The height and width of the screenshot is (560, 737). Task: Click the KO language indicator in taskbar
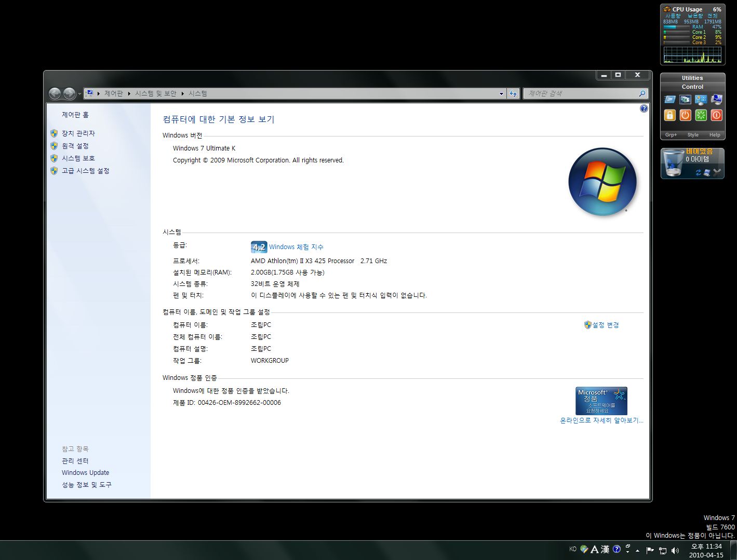[x=573, y=549]
